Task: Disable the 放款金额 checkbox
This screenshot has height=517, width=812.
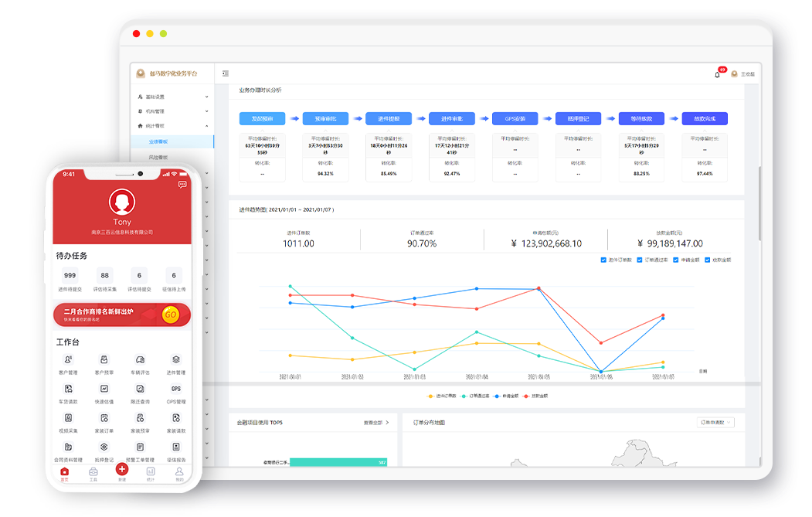Action: [707, 260]
